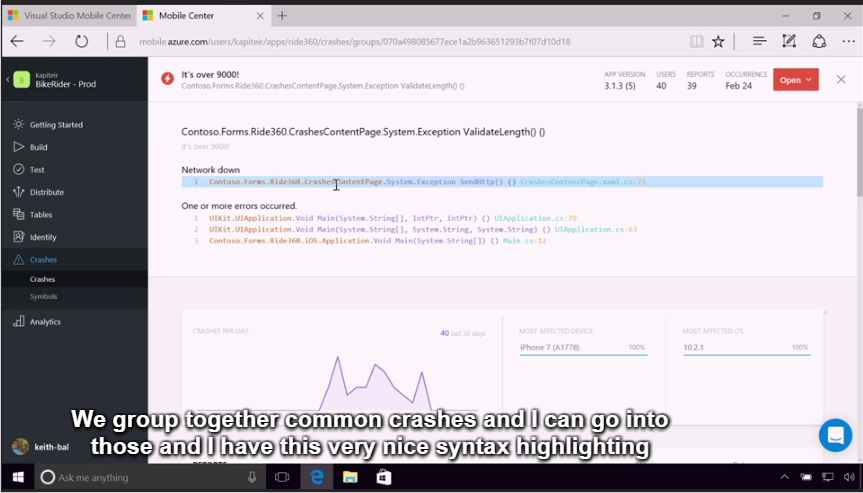Click the highlighted SendHttp stack frame
Screen dimensions: 863x493
(x=502, y=182)
